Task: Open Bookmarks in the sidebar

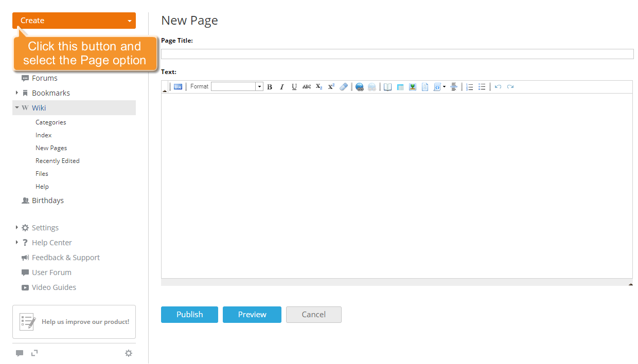Action: 51,93
